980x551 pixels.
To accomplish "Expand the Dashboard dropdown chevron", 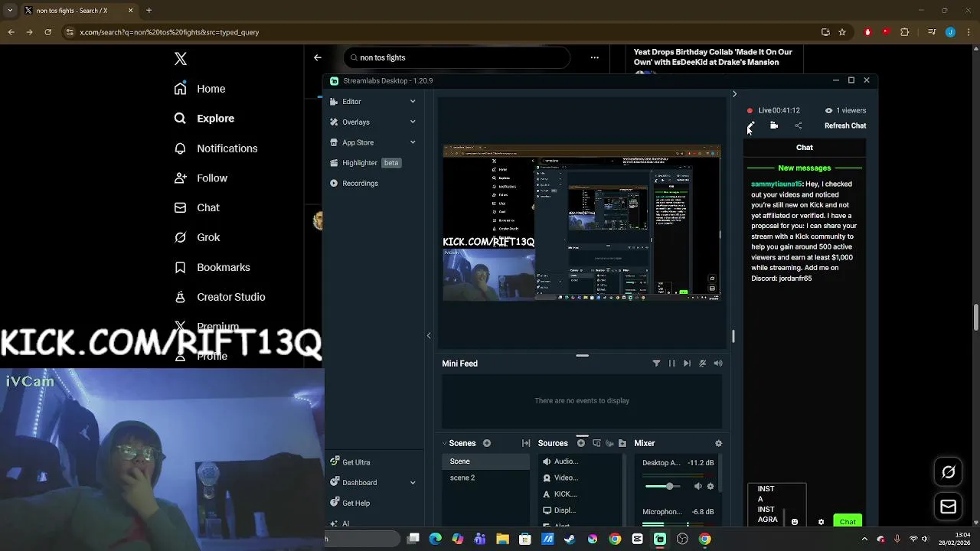I will [413, 483].
